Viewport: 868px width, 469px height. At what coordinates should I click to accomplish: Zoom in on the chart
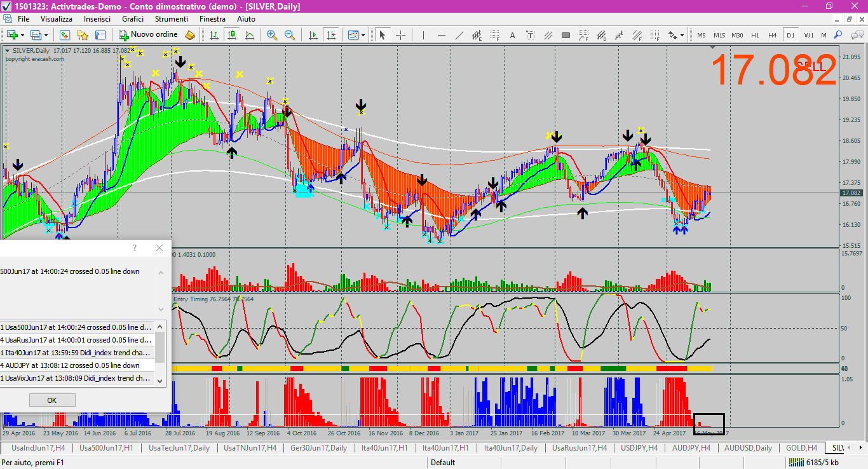(272, 35)
